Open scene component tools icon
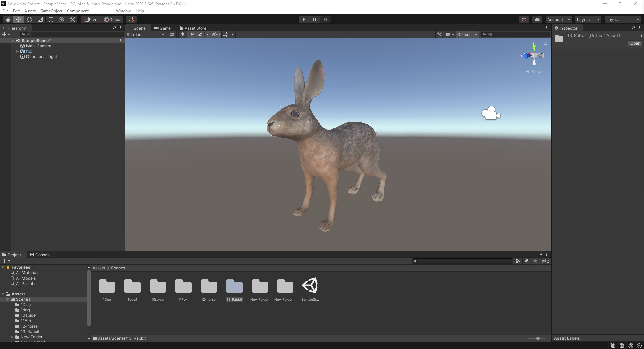The image size is (644, 349). 439,34
